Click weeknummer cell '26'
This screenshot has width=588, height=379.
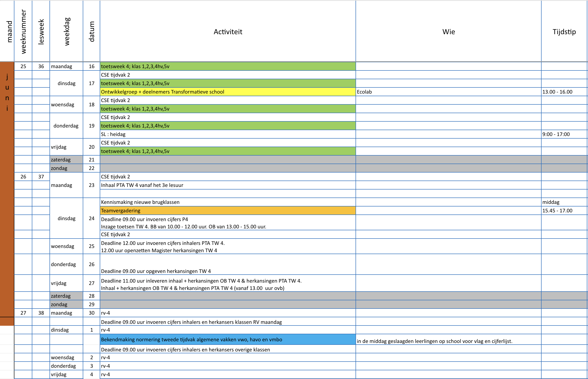23,177
